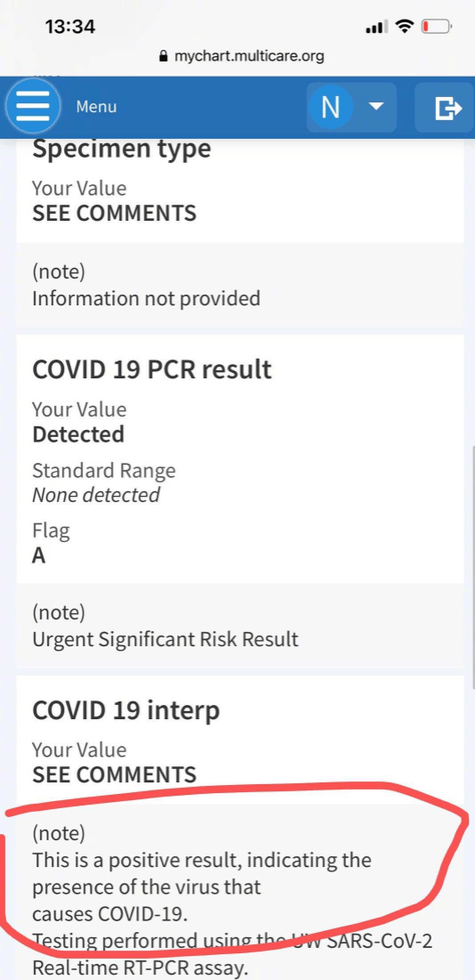Tap the None detected standard range

click(96, 495)
